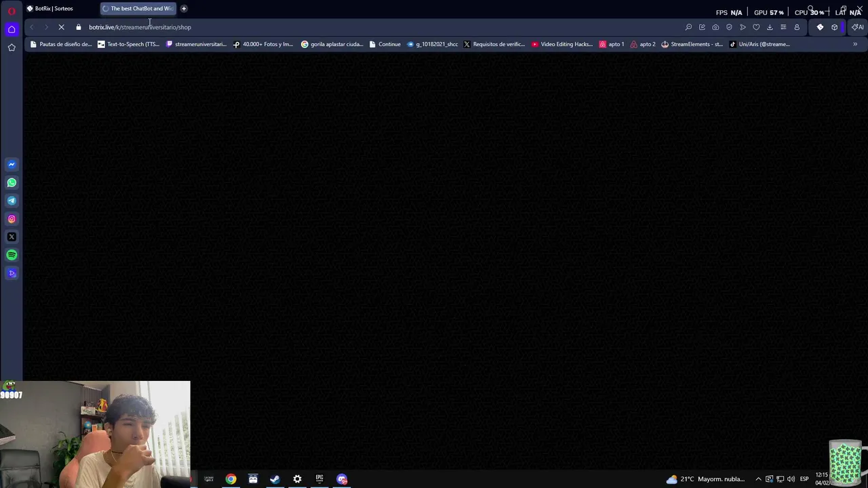868x488 pixels.
Task: Open Spotify in the sidebar
Action: 12,255
